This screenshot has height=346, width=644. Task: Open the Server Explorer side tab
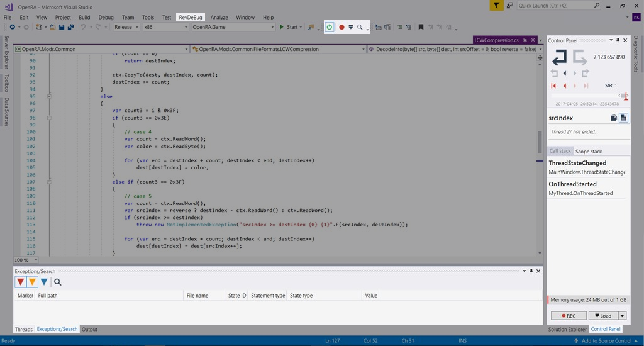pos(6,52)
